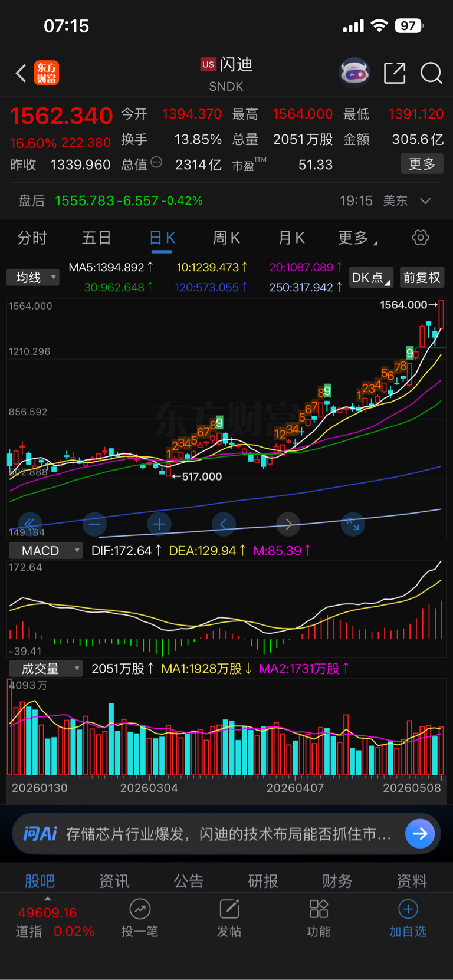453x980 pixels.
Task: Tap the 闪迪 SNDK stock title
Action: click(x=228, y=74)
